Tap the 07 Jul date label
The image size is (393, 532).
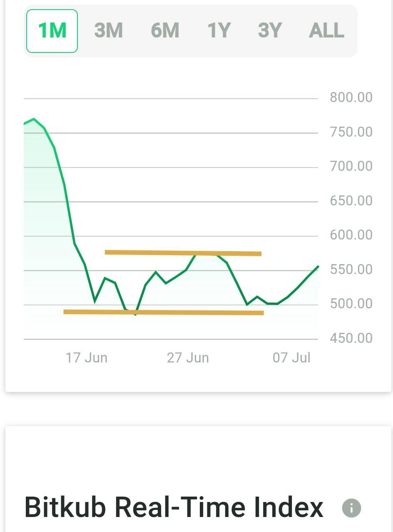(x=291, y=357)
